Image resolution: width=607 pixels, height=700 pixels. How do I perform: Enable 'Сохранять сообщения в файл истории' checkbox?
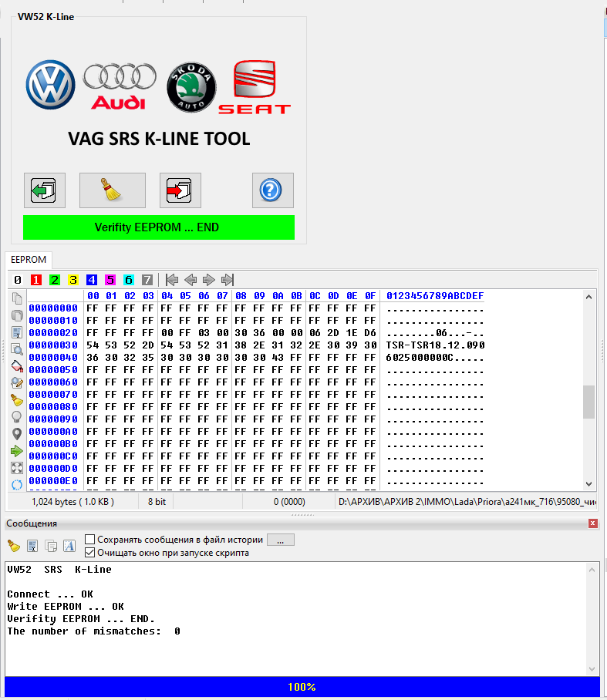click(x=89, y=540)
